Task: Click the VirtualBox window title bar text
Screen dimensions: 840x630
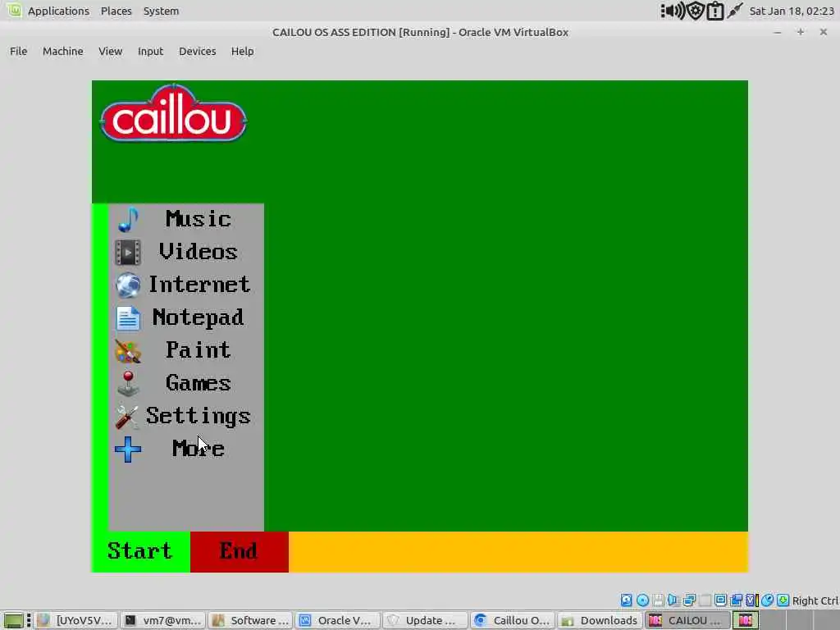Action: coord(420,32)
